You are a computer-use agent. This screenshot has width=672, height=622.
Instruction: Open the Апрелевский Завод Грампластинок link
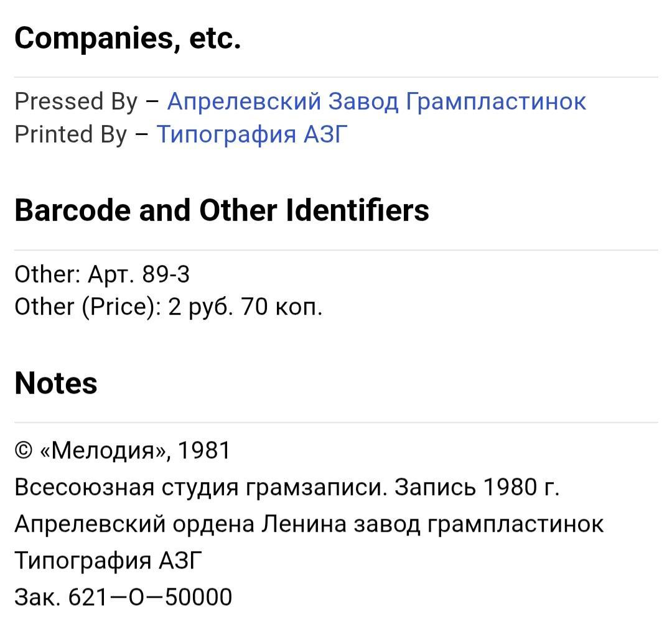pyautogui.click(x=376, y=101)
